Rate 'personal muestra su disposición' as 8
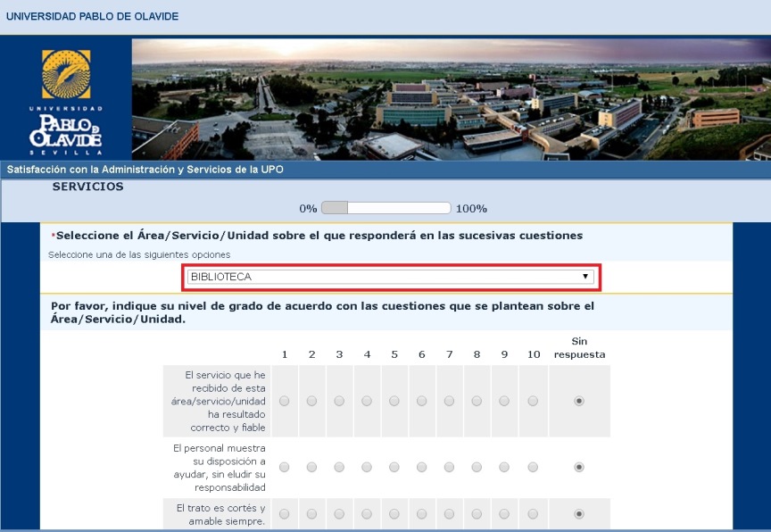Image resolution: width=771 pixels, height=532 pixels. click(477, 467)
